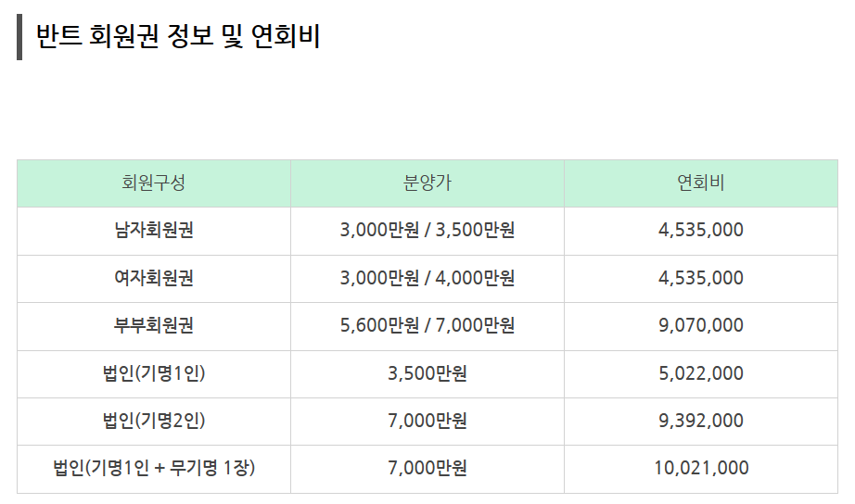Viewport: 855px width, 504px height.
Task: Click the 10,021,000 annual fee cell
Action: point(701,468)
